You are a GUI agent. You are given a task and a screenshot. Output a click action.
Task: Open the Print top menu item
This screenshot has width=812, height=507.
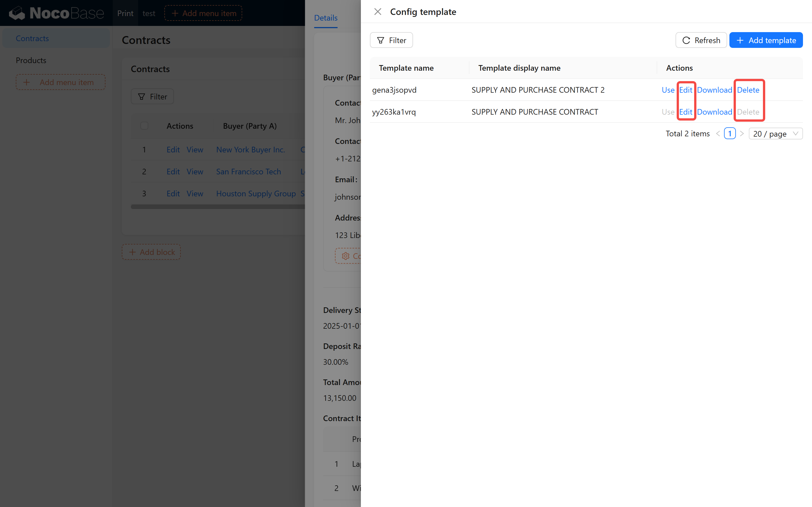(x=125, y=13)
